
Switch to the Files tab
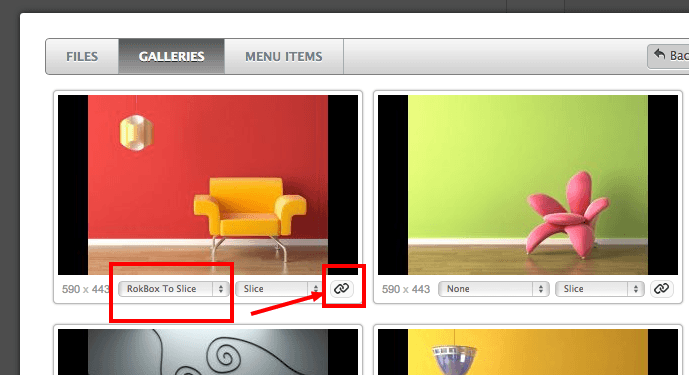click(82, 56)
